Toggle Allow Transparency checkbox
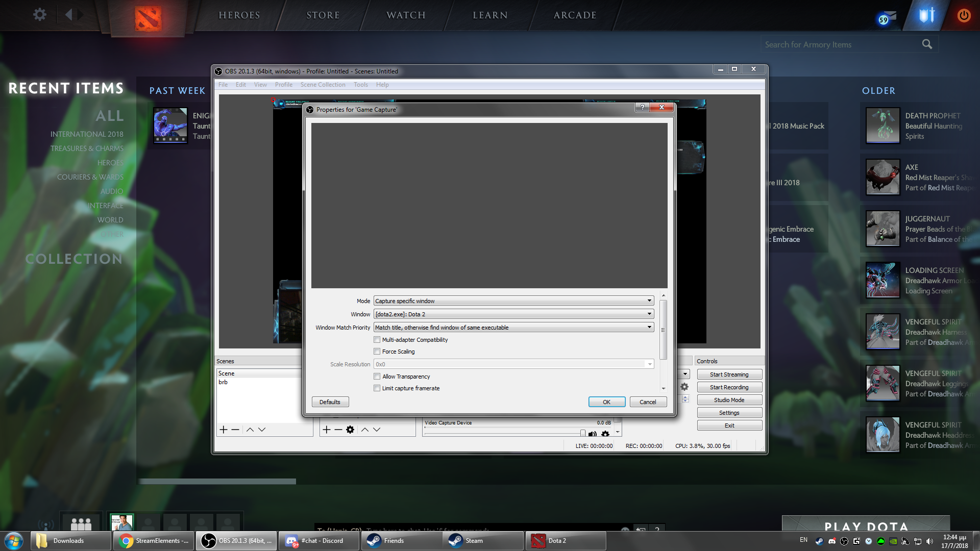Image resolution: width=980 pixels, height=551 pixels. 377,377
